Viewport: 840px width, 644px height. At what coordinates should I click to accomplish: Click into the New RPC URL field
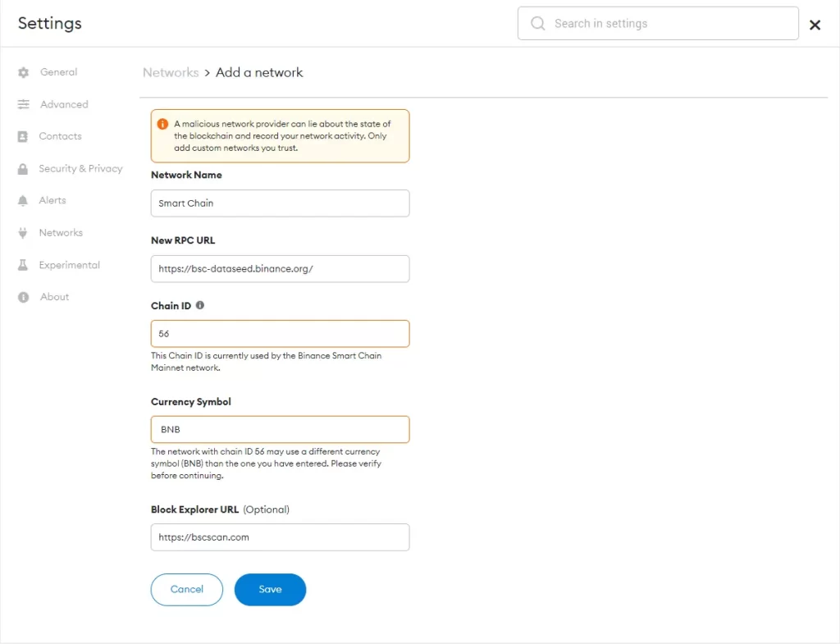tap(281, 268)
